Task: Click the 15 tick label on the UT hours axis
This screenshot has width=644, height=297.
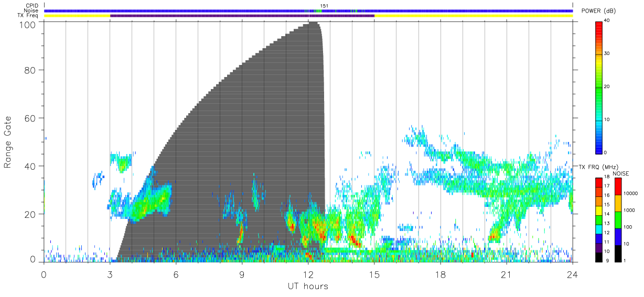Action: point(374,274)
